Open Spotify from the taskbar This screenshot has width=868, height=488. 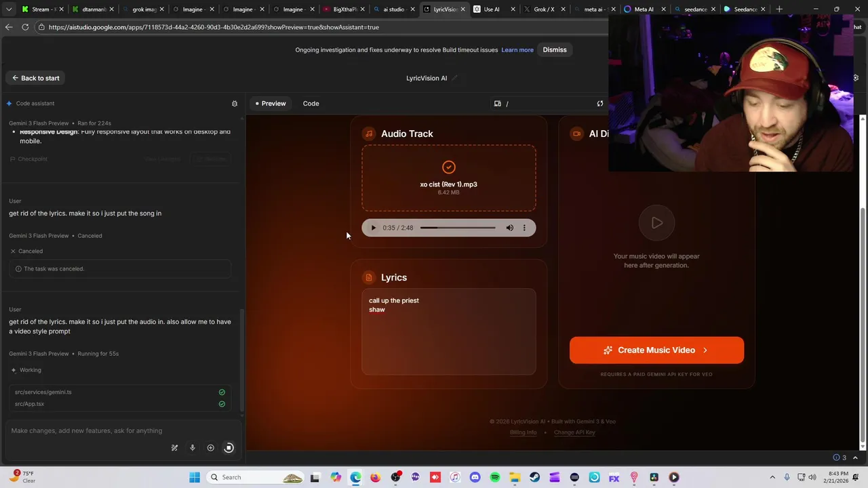[x=494, y=477]
